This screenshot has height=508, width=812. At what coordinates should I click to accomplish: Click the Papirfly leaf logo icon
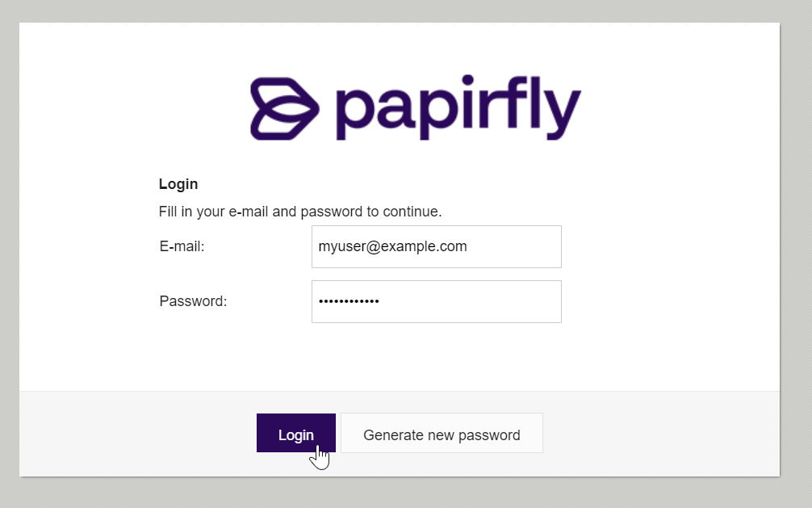click(285, 108)
